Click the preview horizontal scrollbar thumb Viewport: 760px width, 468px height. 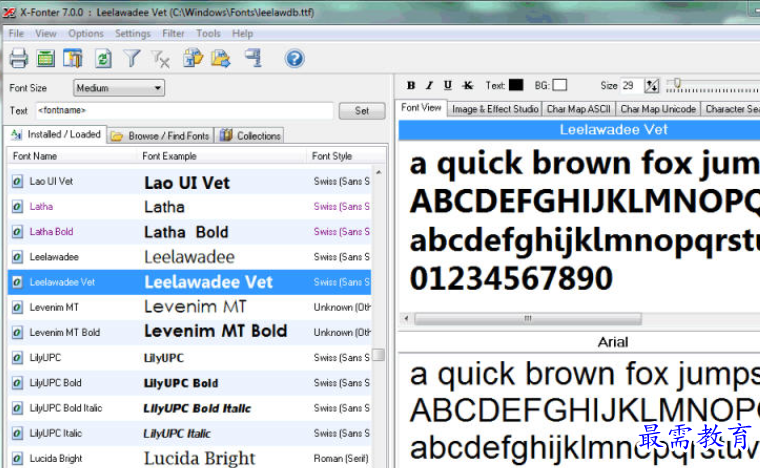pyautogui.click(x=528, y=318)
